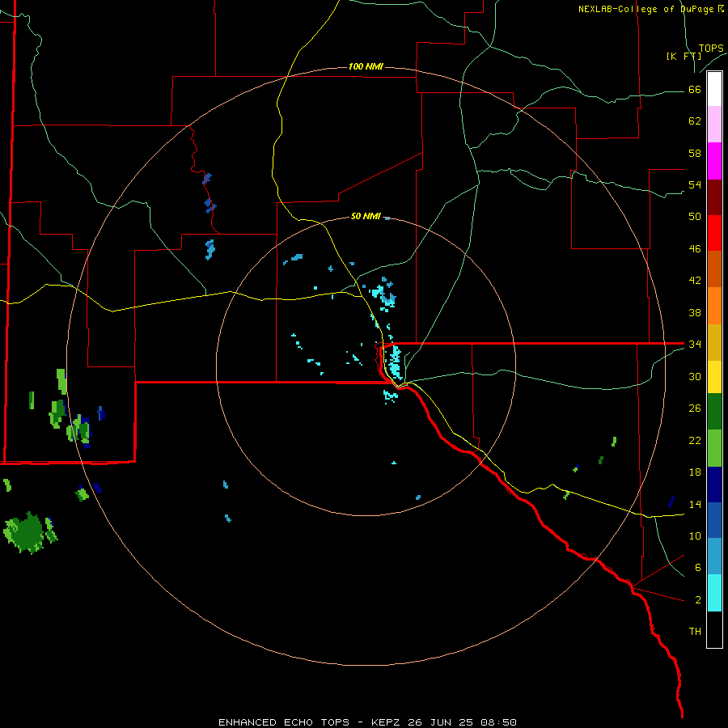Click the '50' scale label

pyautogui.click(x=695, y=216)
